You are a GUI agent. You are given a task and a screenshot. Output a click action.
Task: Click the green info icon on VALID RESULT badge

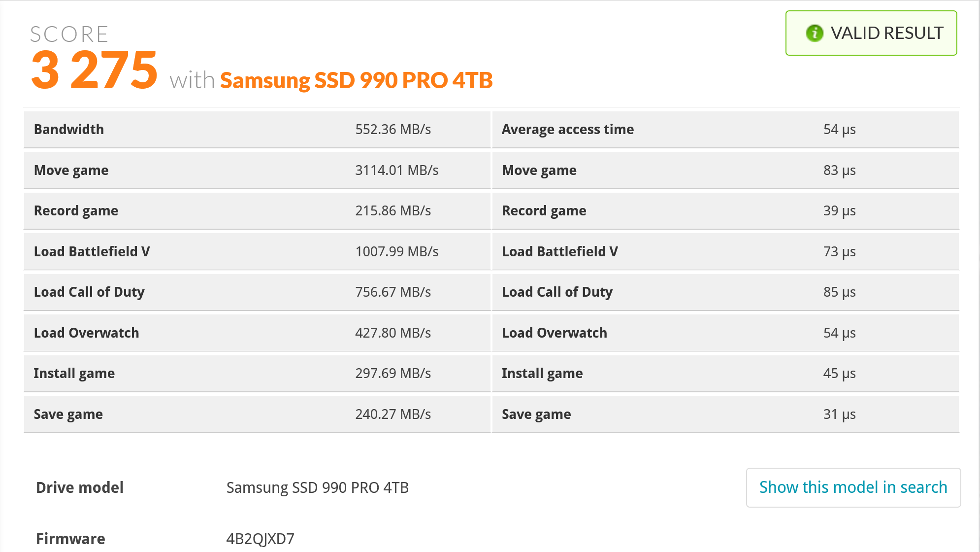point(815,33)
